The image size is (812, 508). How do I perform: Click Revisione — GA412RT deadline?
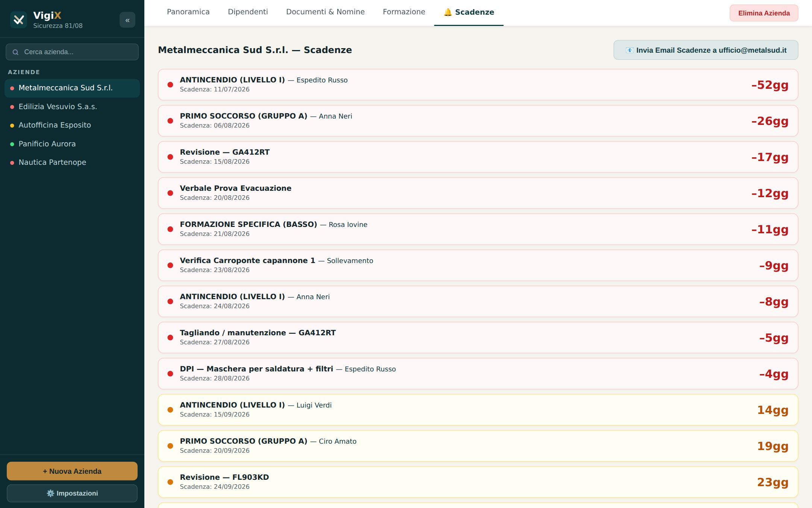coord(478,157)
